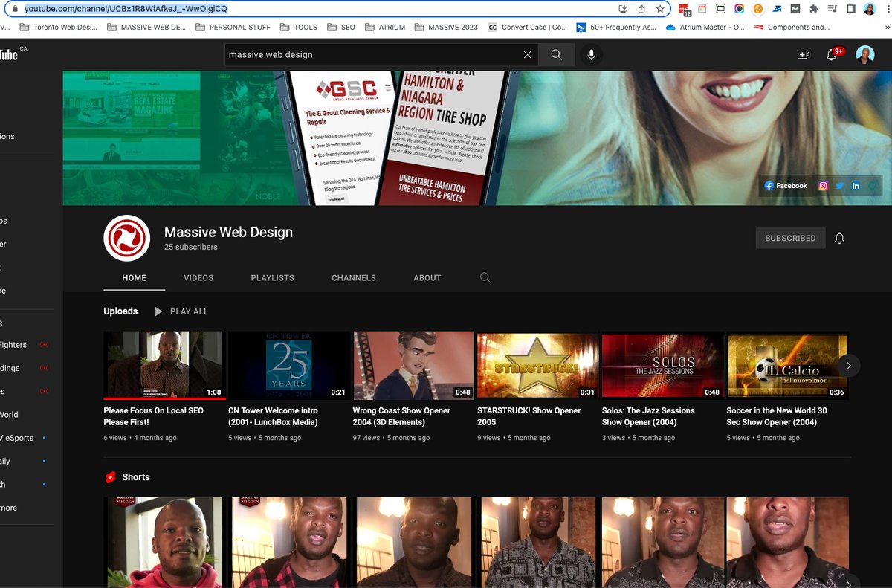Open the second Short with plaid shirt

pyautogui.click(x=288, y=543)
